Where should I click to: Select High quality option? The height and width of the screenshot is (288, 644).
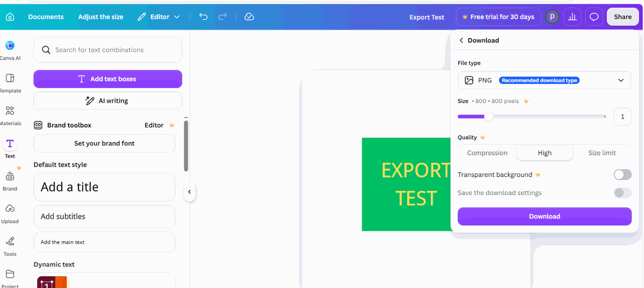(545, 153)
